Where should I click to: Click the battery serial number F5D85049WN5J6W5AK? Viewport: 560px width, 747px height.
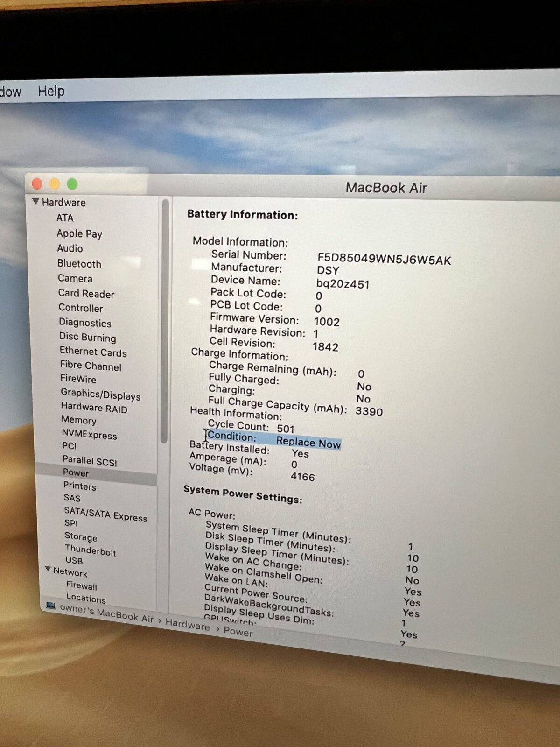tap(384, 259)
